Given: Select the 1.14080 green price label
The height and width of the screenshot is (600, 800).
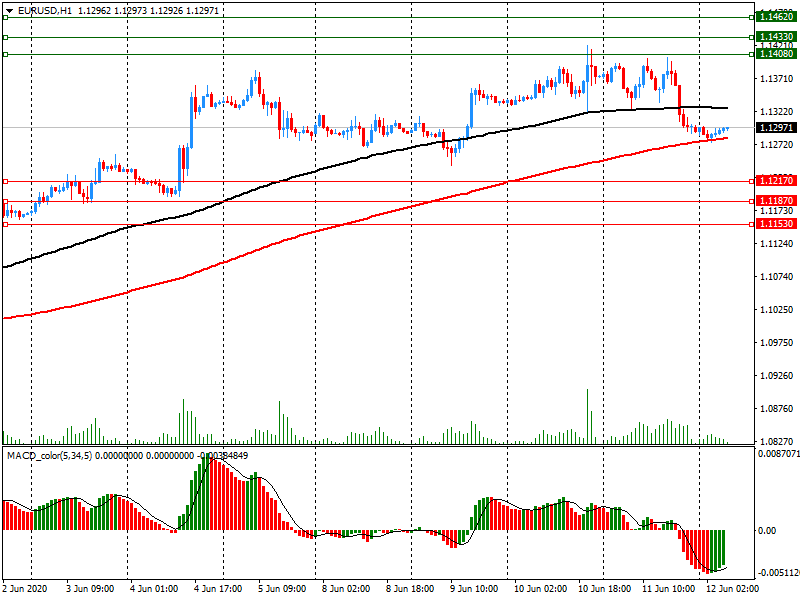Looking at the screenshot, I should coord(775,54).
